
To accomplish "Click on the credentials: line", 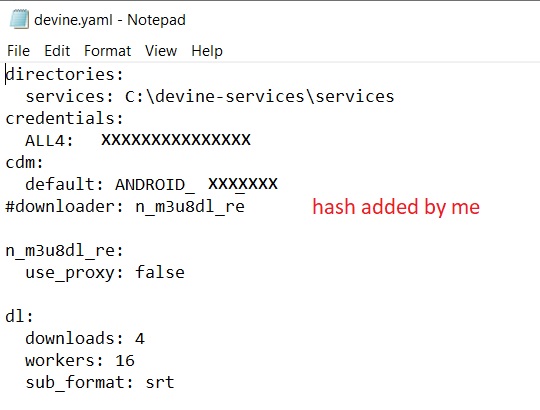I will coord(64,118).
